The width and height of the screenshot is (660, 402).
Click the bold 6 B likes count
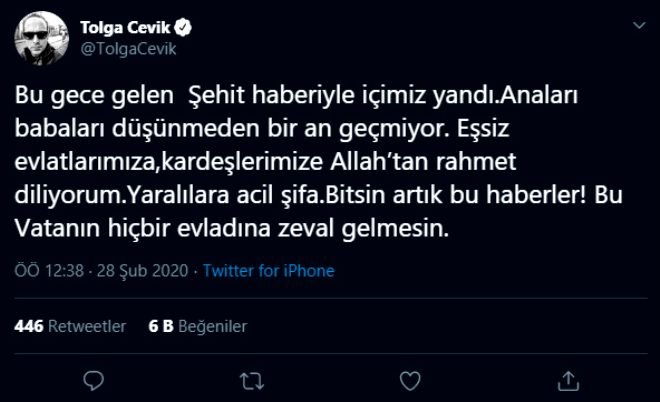tap(158, 326)
